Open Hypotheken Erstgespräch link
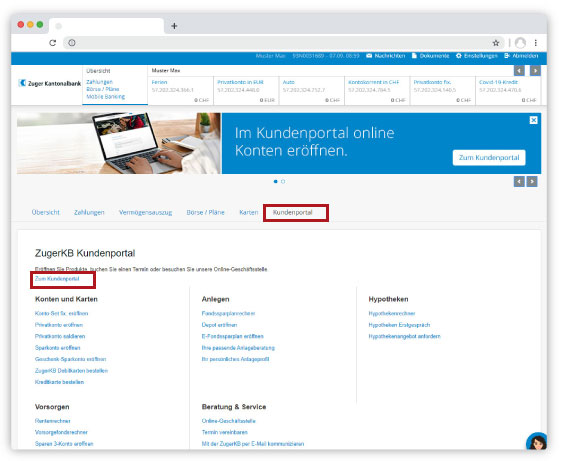The image size is (574, 461). pyautogui.click(x=399, y=325)
